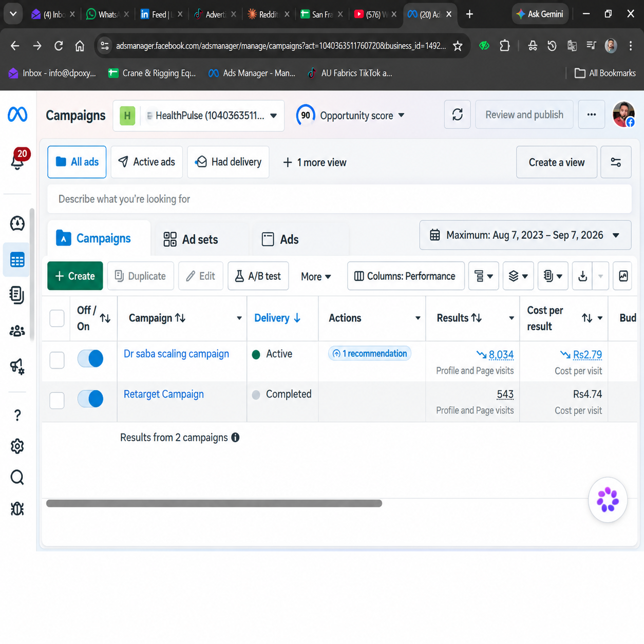This screenshot has width=644, height=644.
Task: Open the Retarget Campaign link
Action: [x=164, y=394]
